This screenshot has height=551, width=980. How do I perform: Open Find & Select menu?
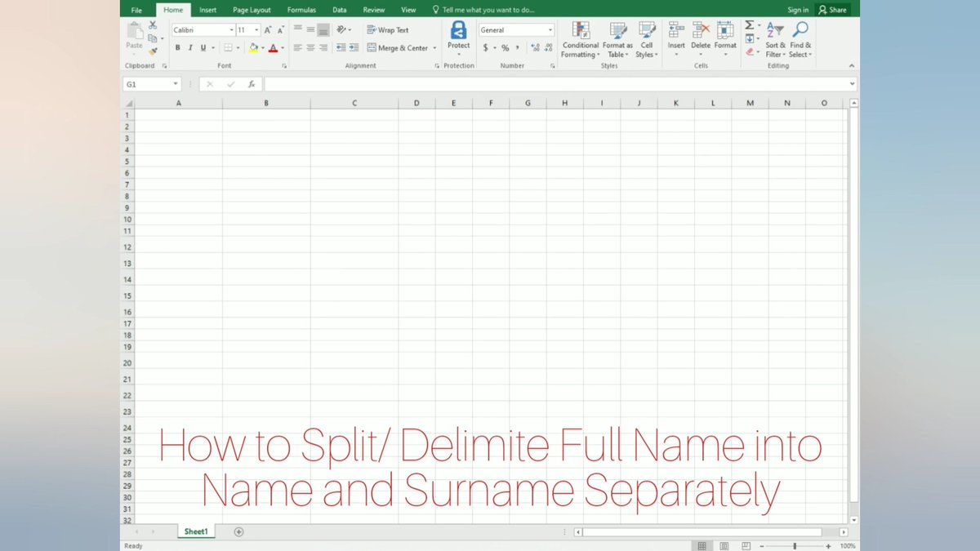coord(800,39)
